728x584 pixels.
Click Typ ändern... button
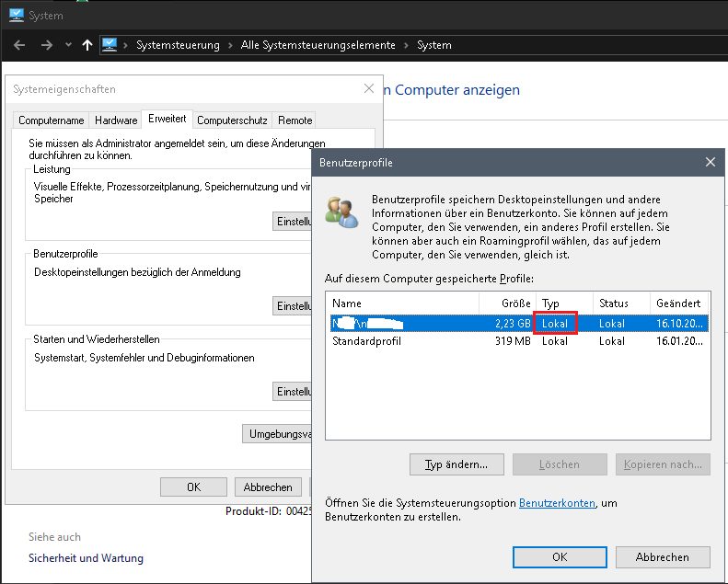click(456, 464)
